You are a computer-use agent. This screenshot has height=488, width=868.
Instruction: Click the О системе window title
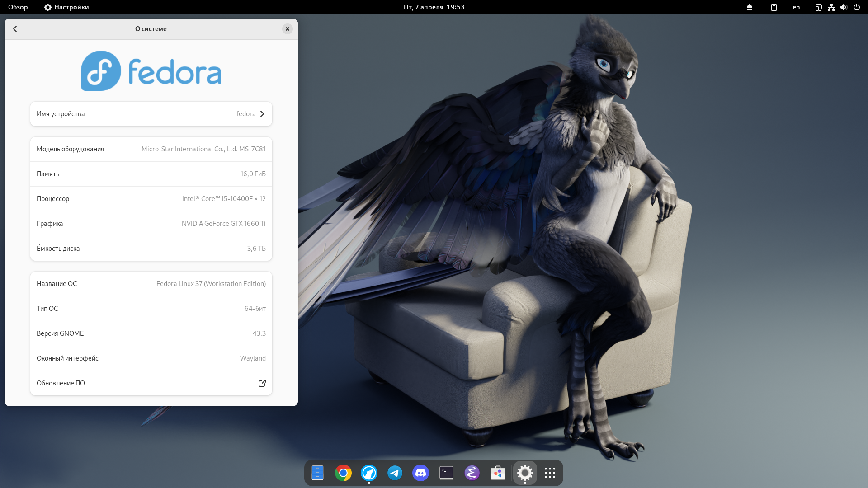tap(151, 29)
